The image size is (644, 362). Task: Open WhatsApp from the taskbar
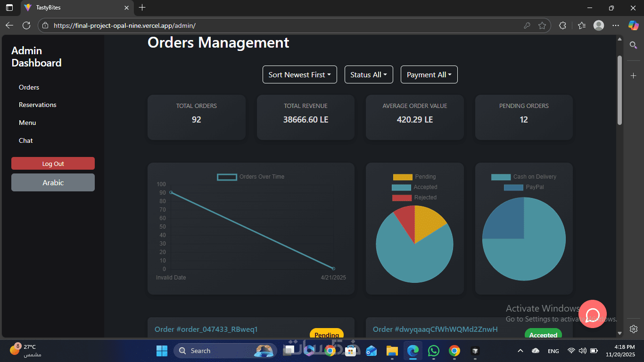433,351
